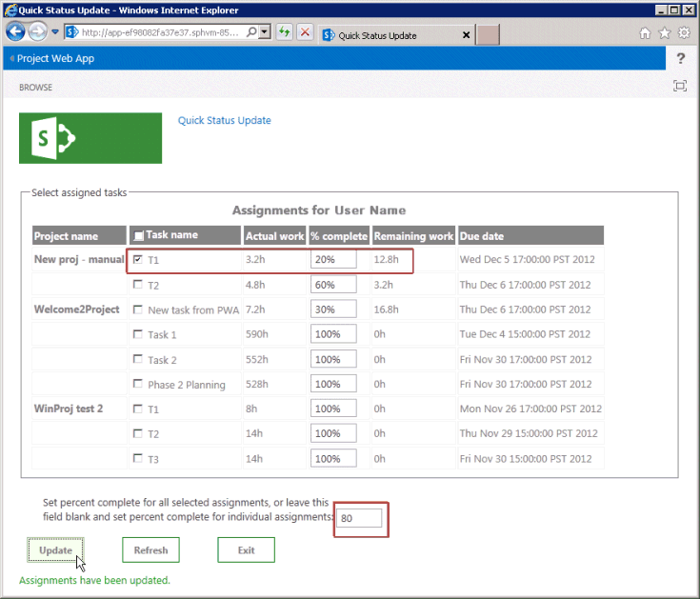The width and height of the screenshot is (700, 599).
Task: Uncheck the T1 task in New proj - manual
Action: (139, 259)
